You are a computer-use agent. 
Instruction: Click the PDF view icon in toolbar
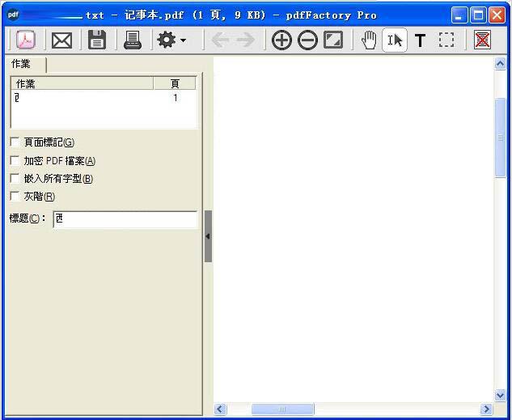point(26,40)
